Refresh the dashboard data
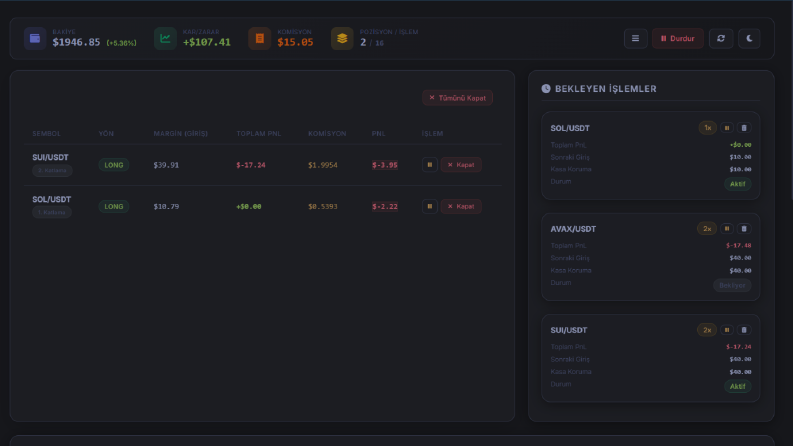 [721, 38]
